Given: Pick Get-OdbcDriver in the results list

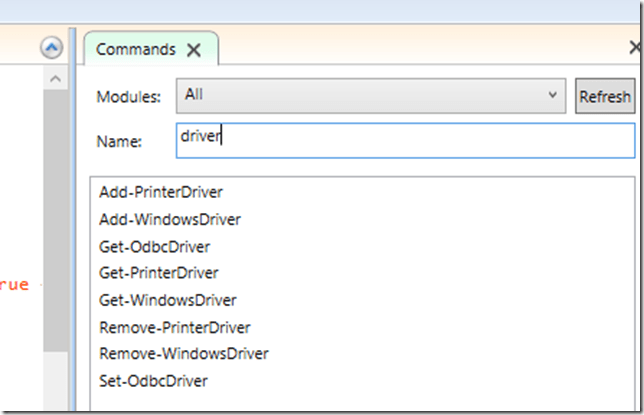Looking at the screenshot, I should click(x=155, y=246).
